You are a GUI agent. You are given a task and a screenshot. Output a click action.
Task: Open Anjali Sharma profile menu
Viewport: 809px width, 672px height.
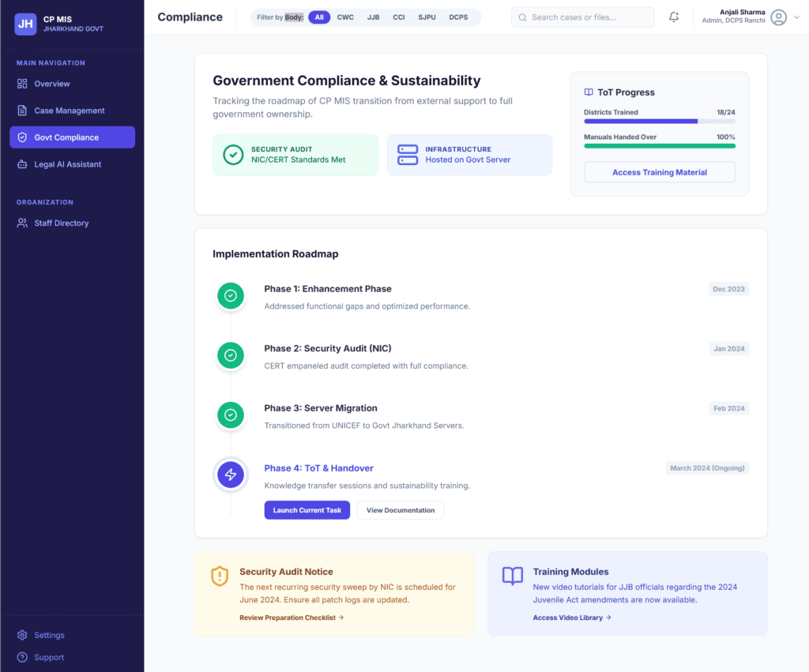(x=743, y=17)
